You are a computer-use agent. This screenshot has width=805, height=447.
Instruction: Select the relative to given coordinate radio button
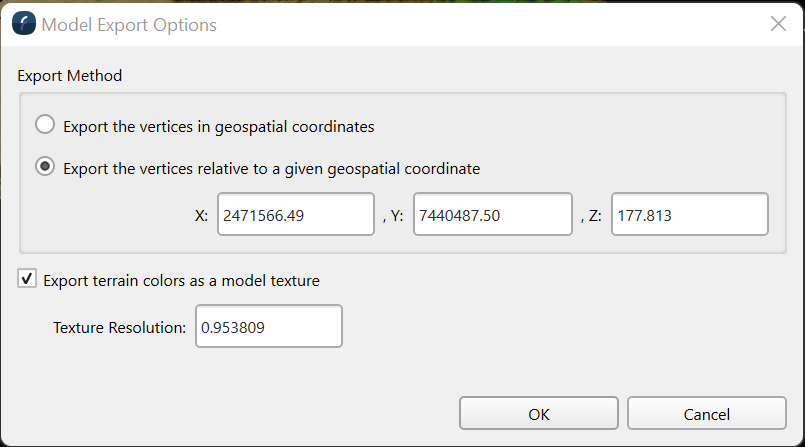(x=45, y=168)
